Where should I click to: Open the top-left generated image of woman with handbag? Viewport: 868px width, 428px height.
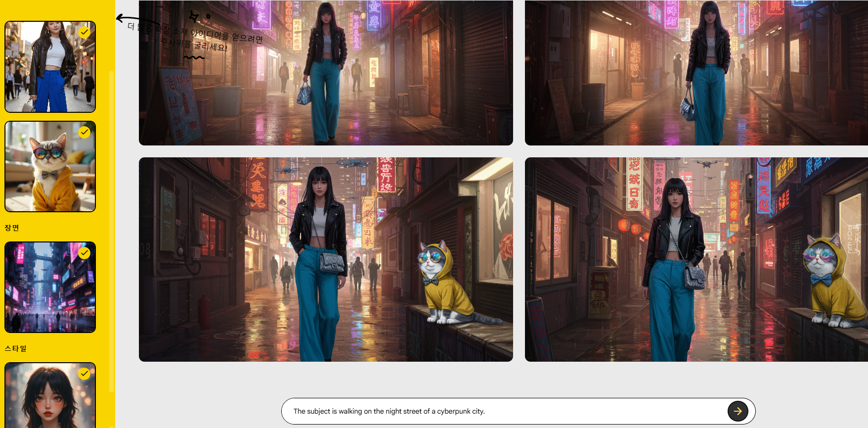[x=326, y=73]
